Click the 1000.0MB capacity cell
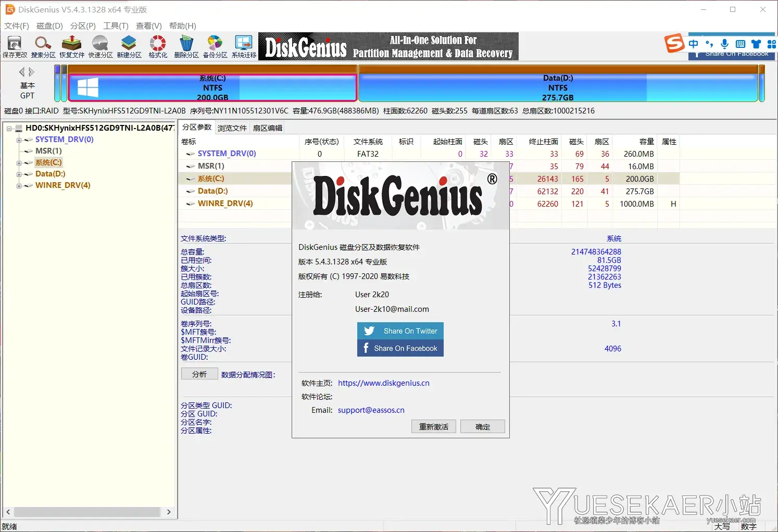778x532 pixels. click(x=636, y=204)
